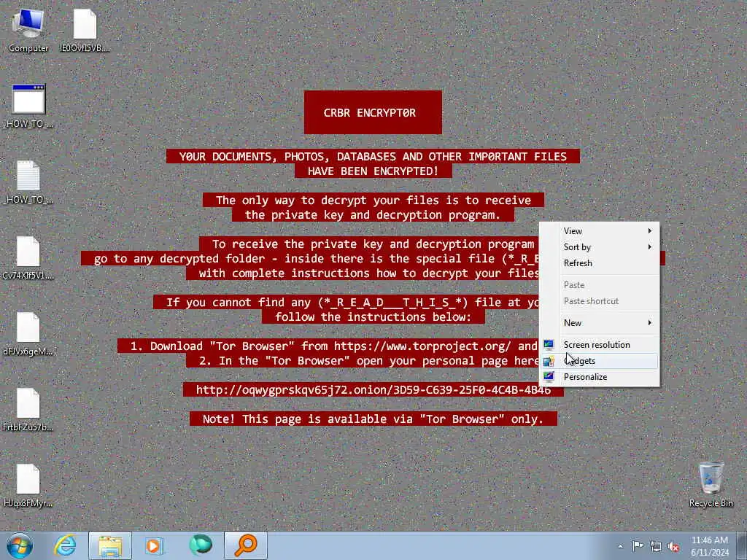The height and width of the screenshot is (560, 747).
Task: Open the Computer desktop icon
Action: coord(28,31)
